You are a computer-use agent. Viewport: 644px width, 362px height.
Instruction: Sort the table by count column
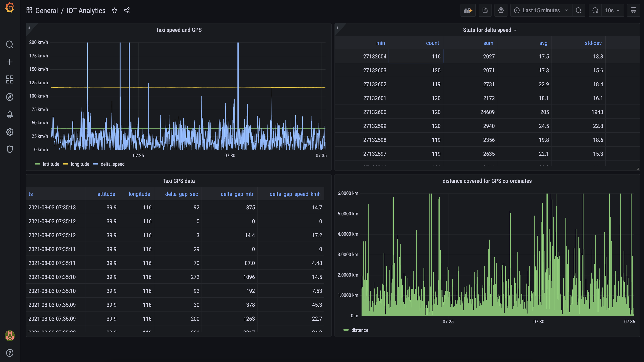432,43
